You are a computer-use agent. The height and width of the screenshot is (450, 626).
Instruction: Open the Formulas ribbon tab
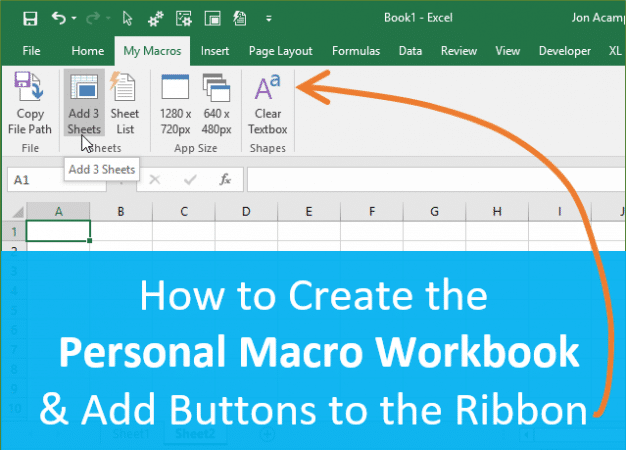(356, 50)
